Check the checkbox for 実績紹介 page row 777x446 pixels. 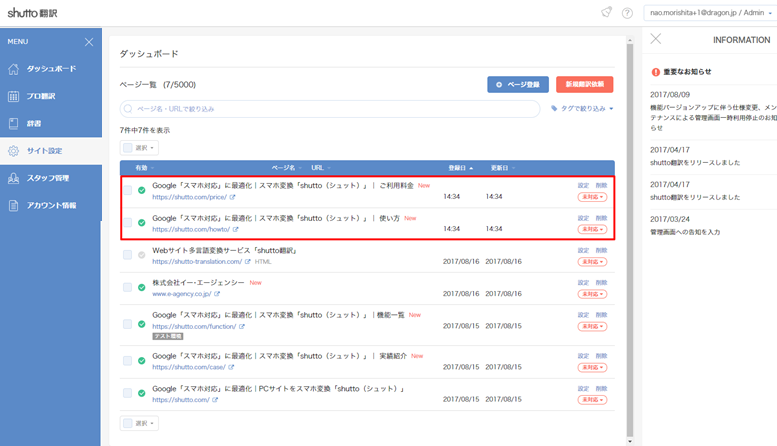(128, 361)
